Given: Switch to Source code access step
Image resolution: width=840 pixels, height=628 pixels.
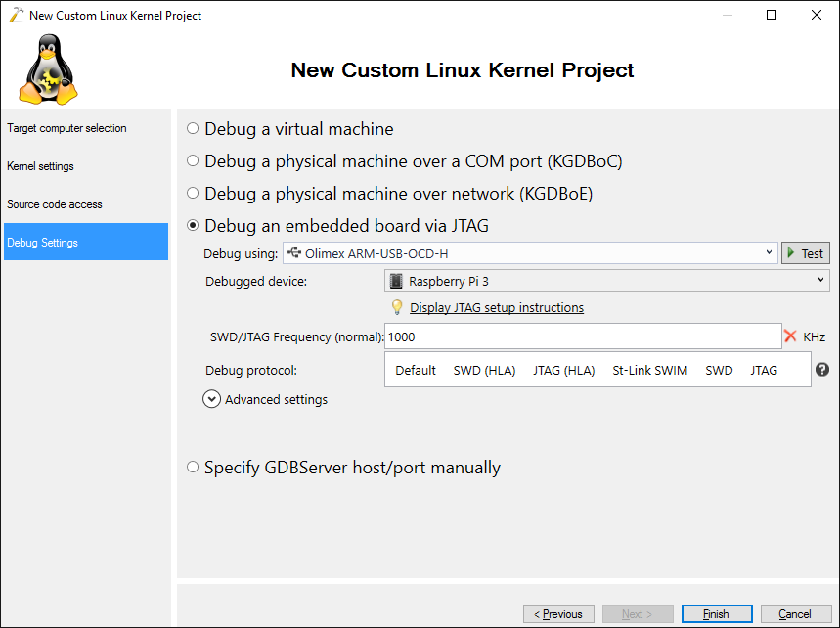Looking at the screenshot, I should [54, 204].
